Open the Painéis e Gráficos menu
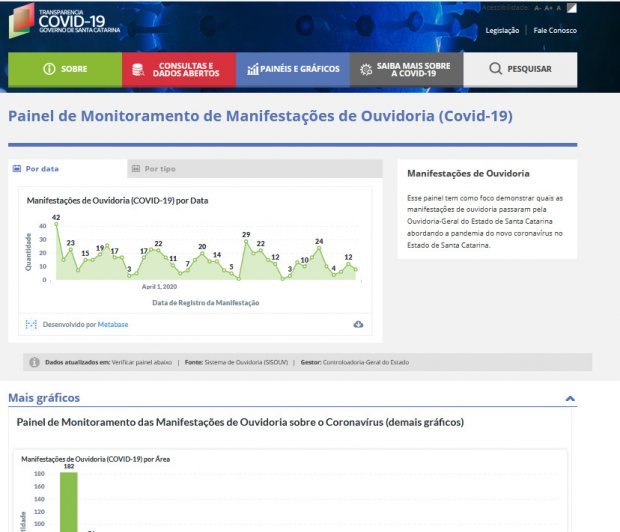This screenshot has width=620, height=532. [x=293, y=69]
